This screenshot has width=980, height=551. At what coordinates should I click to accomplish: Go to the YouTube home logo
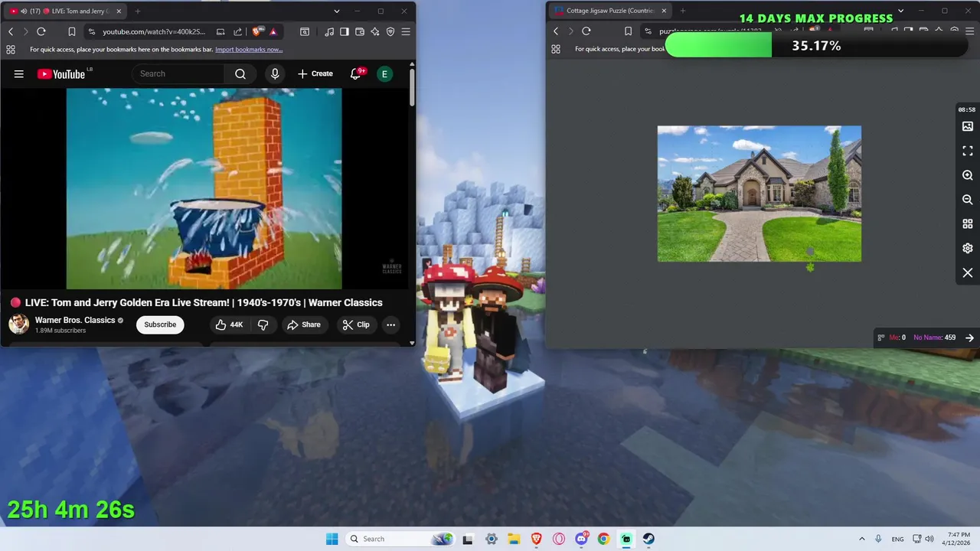61,74
